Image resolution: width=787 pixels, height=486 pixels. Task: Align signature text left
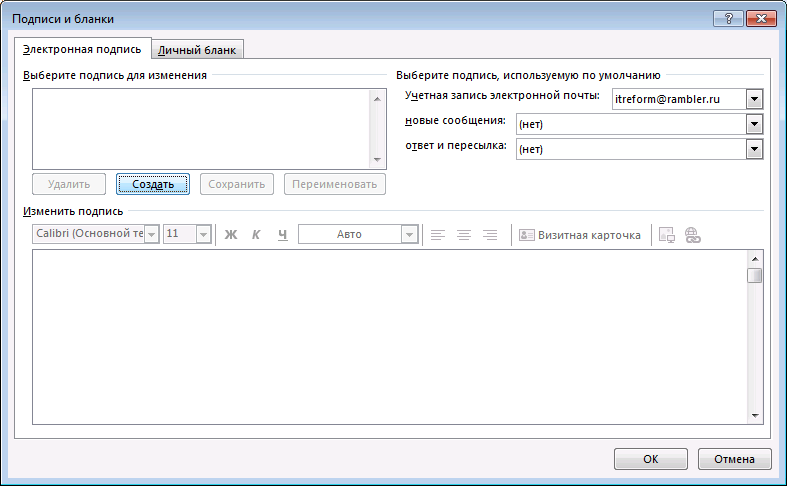coord(438,234)
